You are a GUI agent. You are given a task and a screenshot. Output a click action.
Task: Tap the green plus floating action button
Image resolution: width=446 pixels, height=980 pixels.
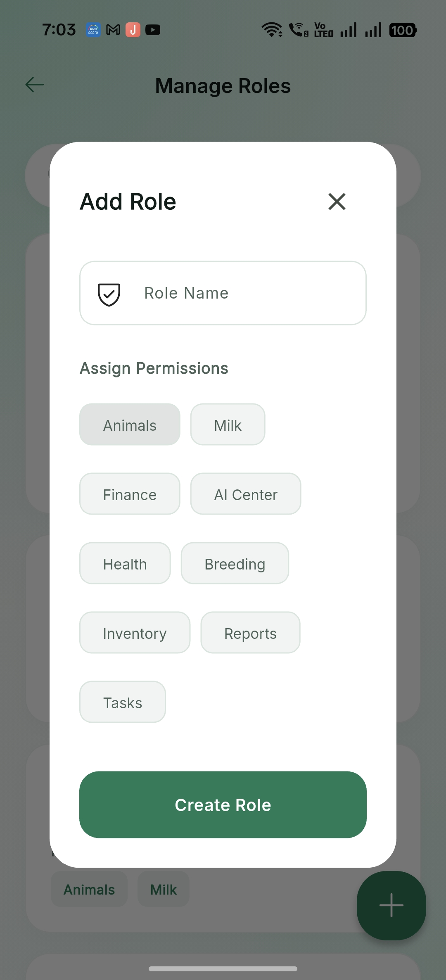click(391, 906)
